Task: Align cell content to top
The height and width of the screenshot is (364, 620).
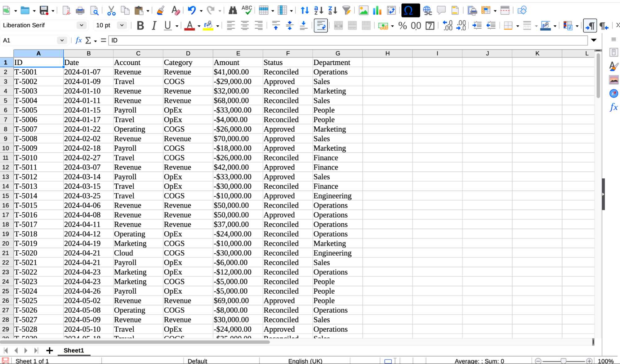Action: (x=276, y=25)
